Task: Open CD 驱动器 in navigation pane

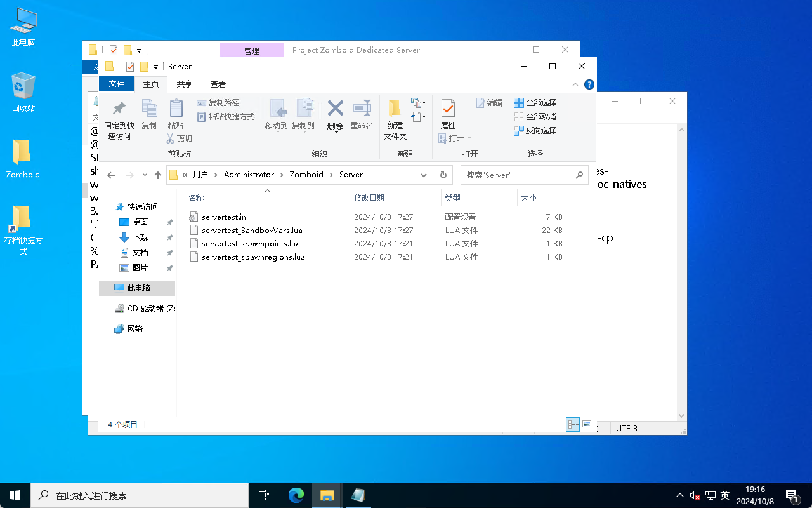Action: 145,309
